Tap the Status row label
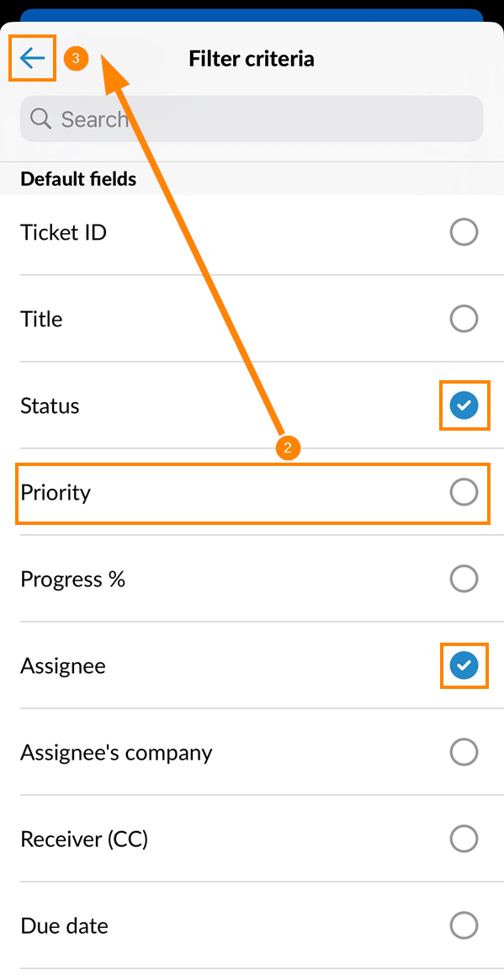Screen dimensions: 504x980 pos(50,405)
